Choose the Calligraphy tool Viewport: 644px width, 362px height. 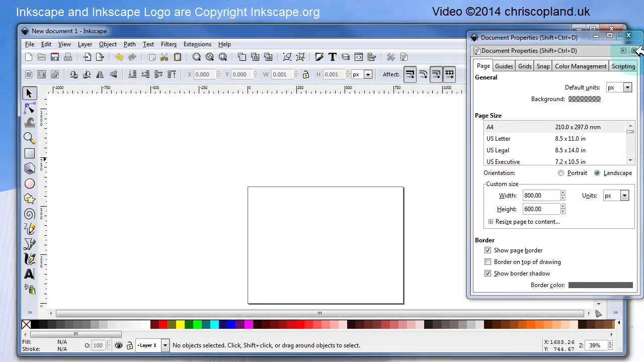(x=29, y=259)
